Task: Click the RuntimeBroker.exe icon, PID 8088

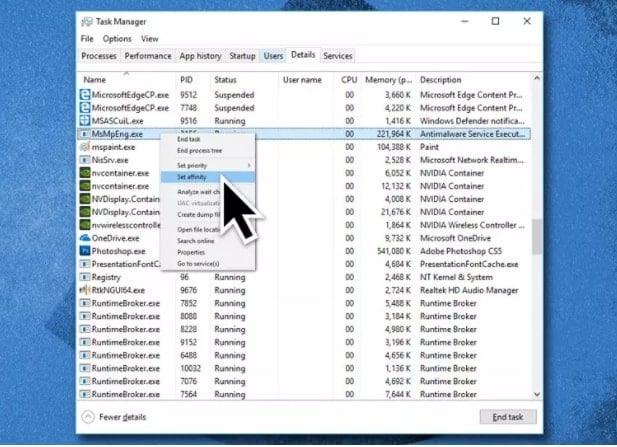Action: (85, 316)
